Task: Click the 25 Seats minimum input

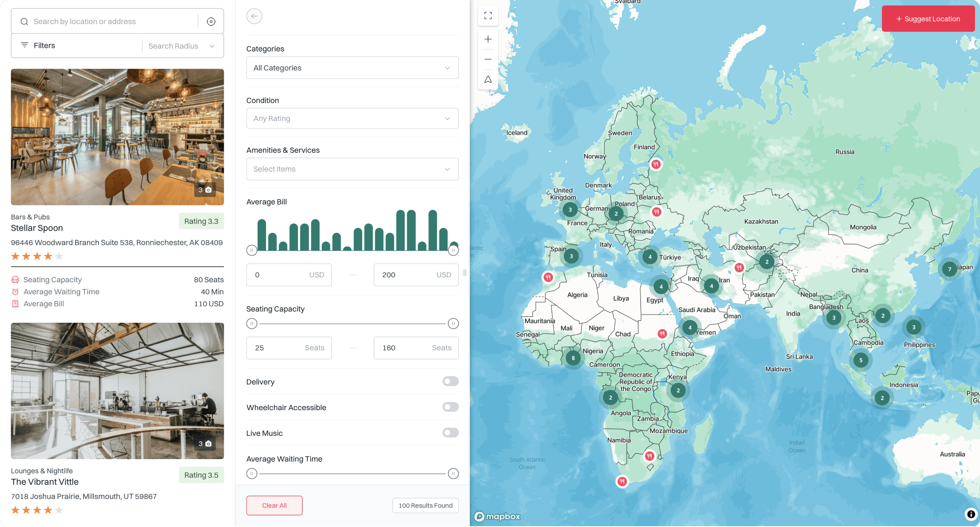Action: coord(289,348)
